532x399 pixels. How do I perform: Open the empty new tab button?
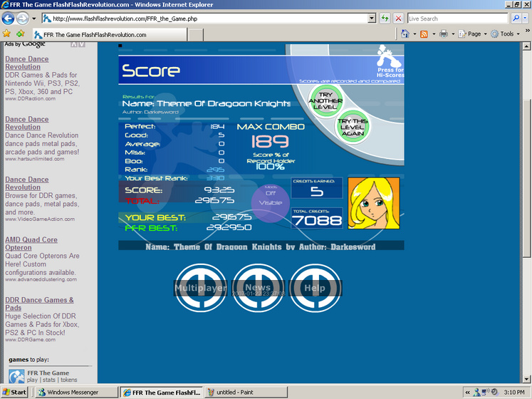(195, 35)
